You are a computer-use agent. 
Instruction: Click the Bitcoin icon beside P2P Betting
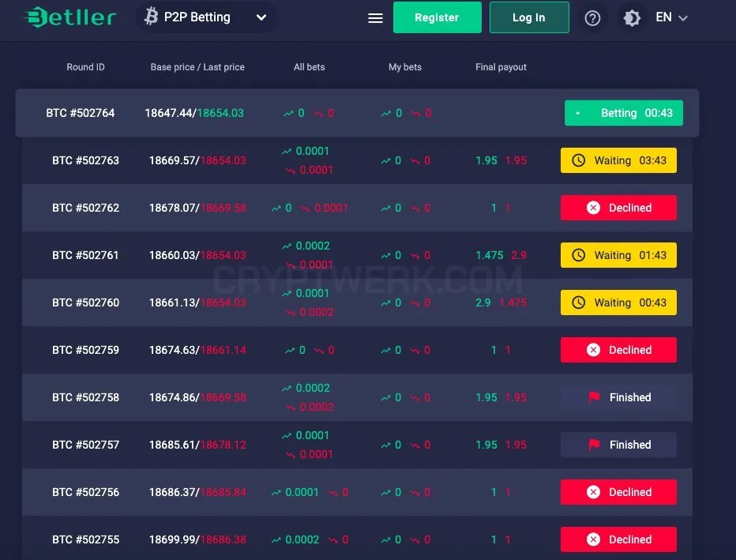click(x=151, y=16)
